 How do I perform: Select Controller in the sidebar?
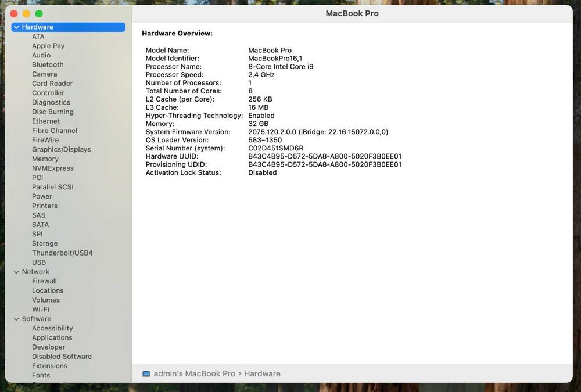pyautogui.click(x=48, y=93)
